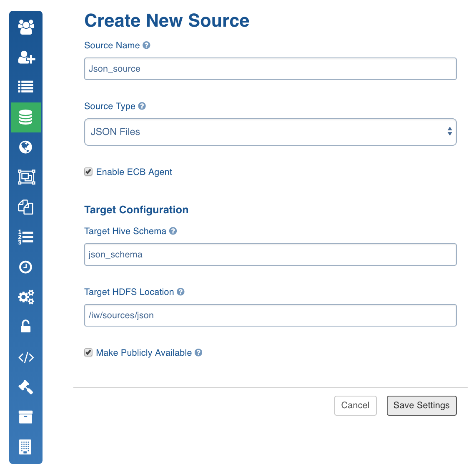Image resolution: width=476 pixels, height=474 pixels.
Task: Open the users group icon in sidebar
Action: tap(26, 27)
